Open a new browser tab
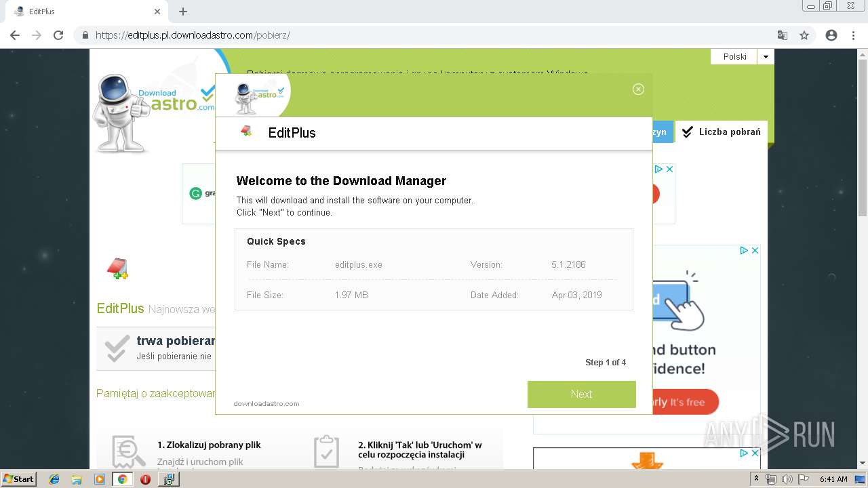868x488 pixels. click(x=183, y=12)
